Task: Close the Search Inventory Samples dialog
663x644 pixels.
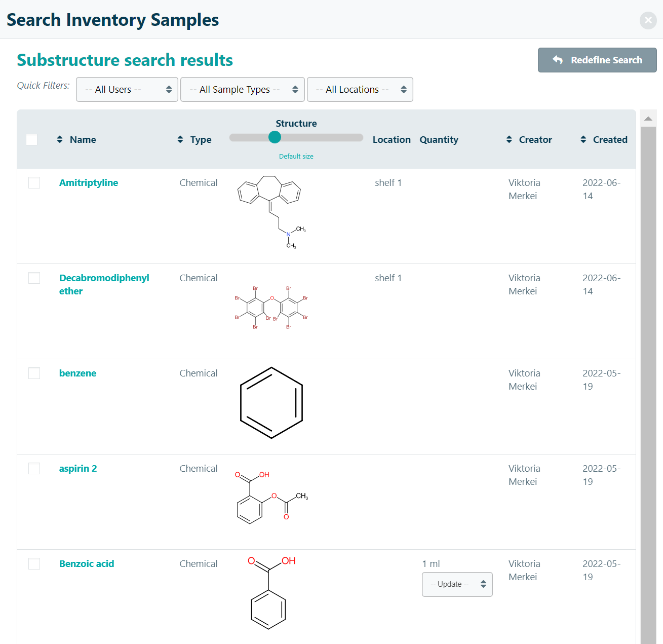Action: pos(648,20)
